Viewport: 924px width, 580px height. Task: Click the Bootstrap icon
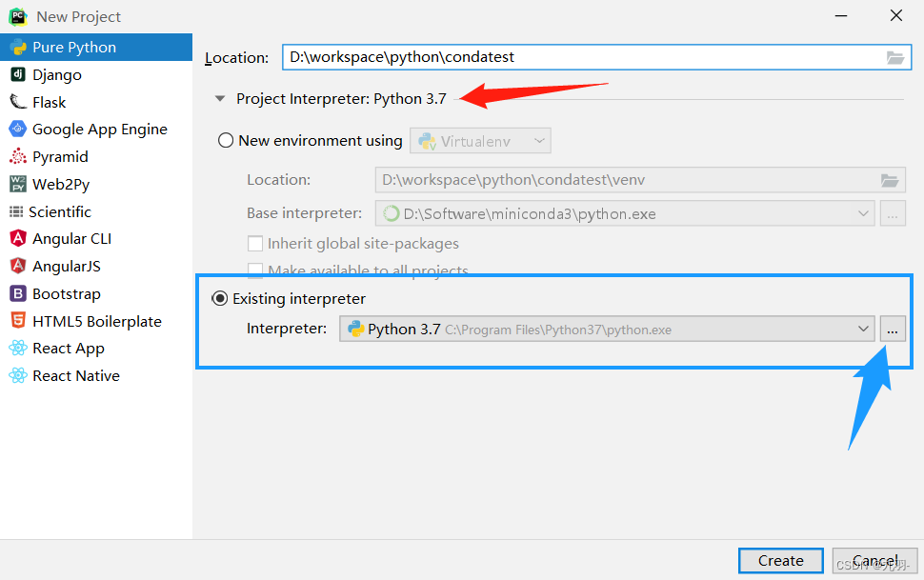(x=18, y=293)
